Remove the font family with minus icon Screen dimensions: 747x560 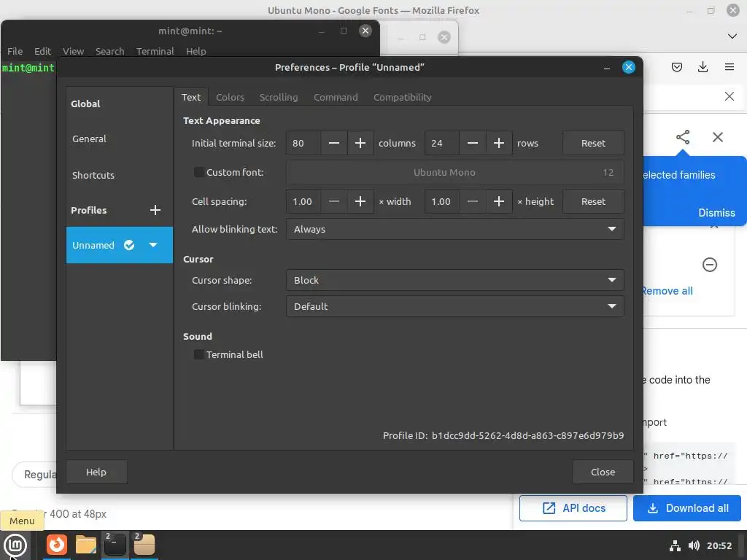[x=709, y=264]
